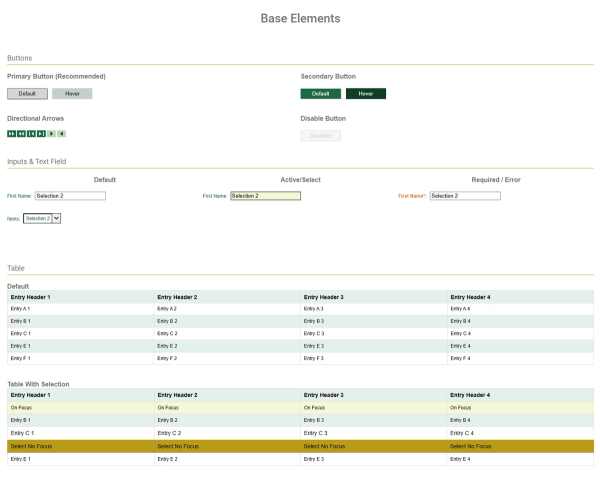Screen dimensions: 600x492
Task: Click the double-arrow fast forward icon
Action: (x=11, y=134)
